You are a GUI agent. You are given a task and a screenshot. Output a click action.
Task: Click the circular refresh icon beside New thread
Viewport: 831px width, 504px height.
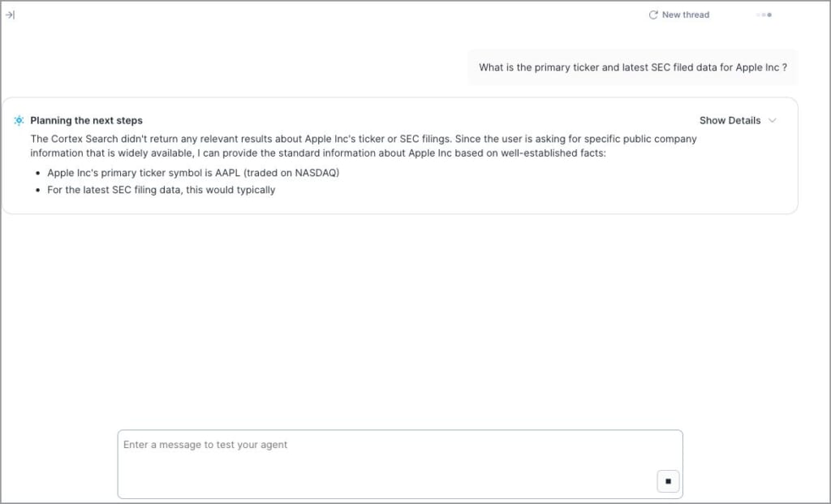click(x=653, y=15)
